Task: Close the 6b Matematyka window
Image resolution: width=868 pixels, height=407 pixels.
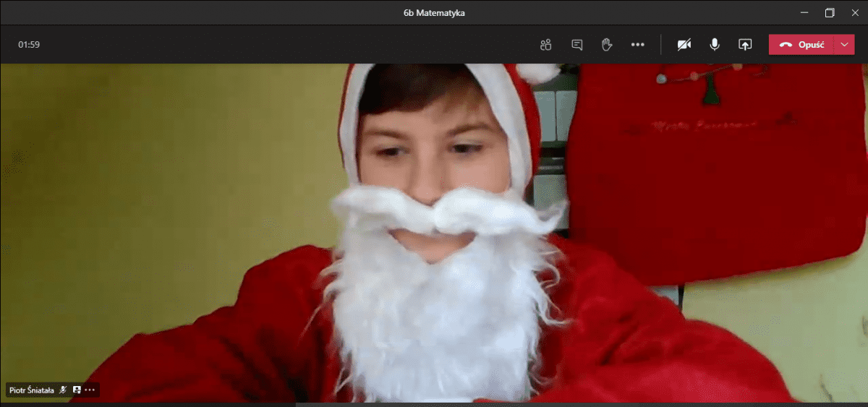Action: [x=855, y=12]
